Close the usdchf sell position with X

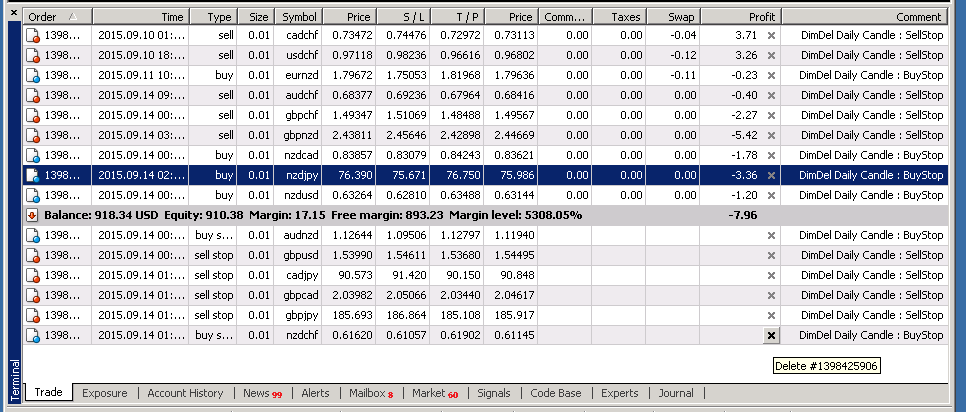(771, 55)
